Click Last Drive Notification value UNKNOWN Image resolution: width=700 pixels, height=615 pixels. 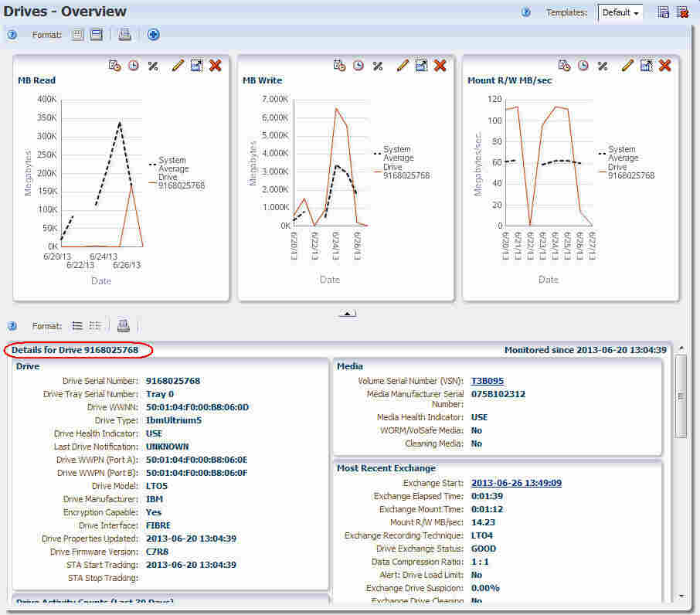pos(168,447)
